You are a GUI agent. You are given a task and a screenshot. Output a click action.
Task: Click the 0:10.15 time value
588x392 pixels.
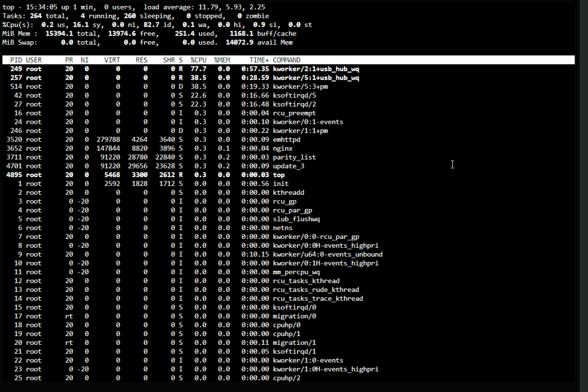[255, 254]
